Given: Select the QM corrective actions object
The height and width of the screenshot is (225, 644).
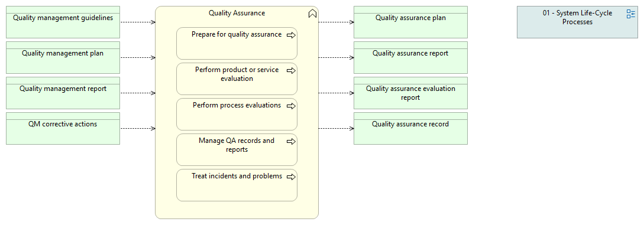Looking at the screenshot, I should pyautogui.click(x=63, y=128).
